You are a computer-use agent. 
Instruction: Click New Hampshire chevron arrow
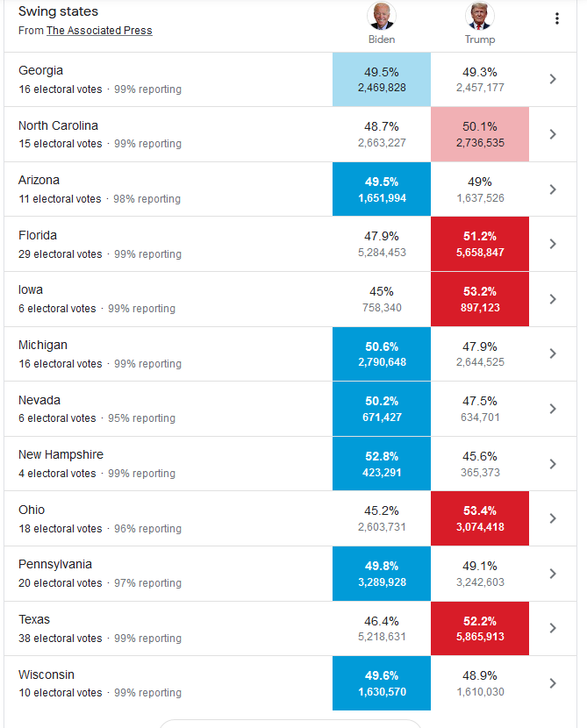pyautogui.click(x=553, y=464)
